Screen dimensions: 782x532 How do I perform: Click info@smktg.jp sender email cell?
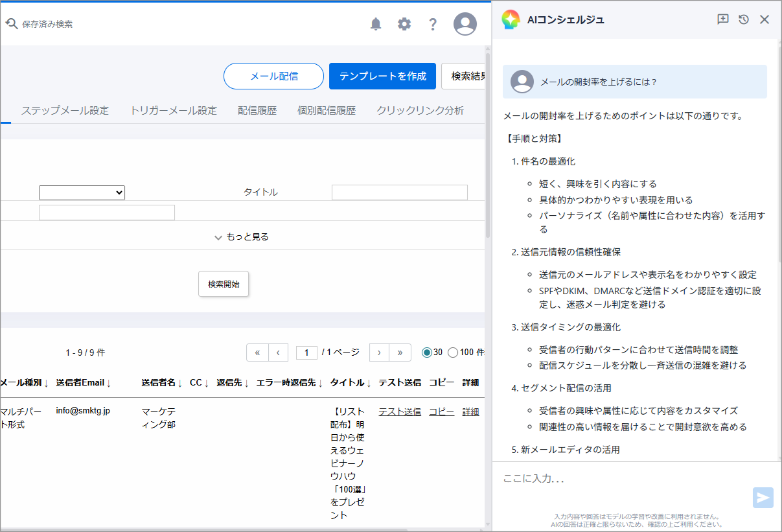(x=83, y=411)
